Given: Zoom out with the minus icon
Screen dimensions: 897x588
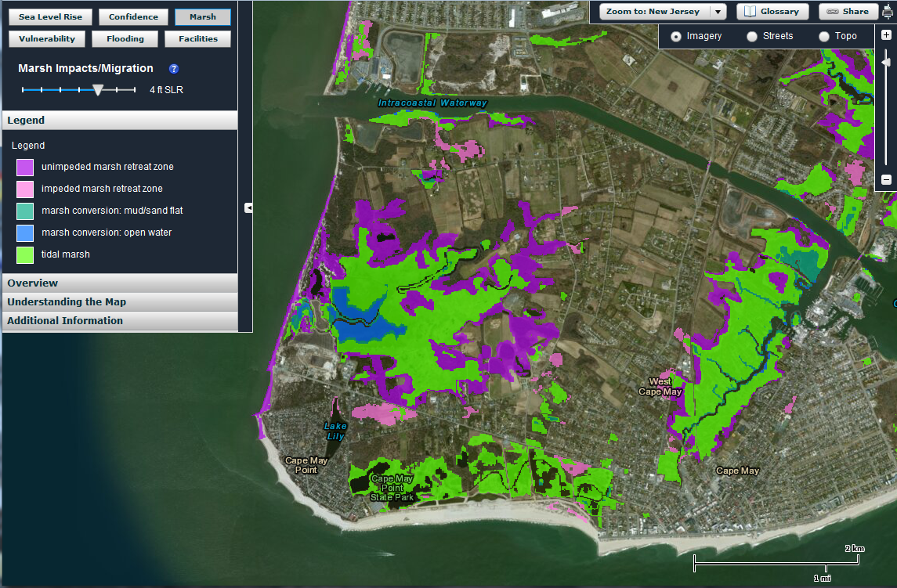Looking at the screenshot, I should pos(886,179).
